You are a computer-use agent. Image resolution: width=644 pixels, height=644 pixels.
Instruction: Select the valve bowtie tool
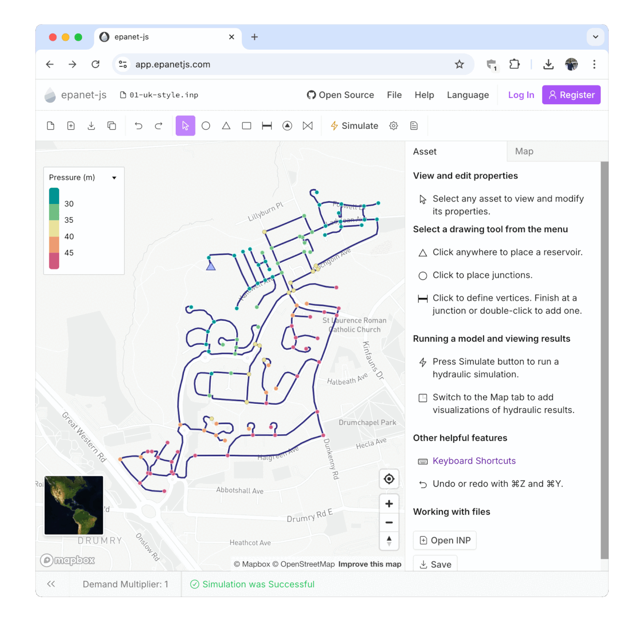pos(308,126)
